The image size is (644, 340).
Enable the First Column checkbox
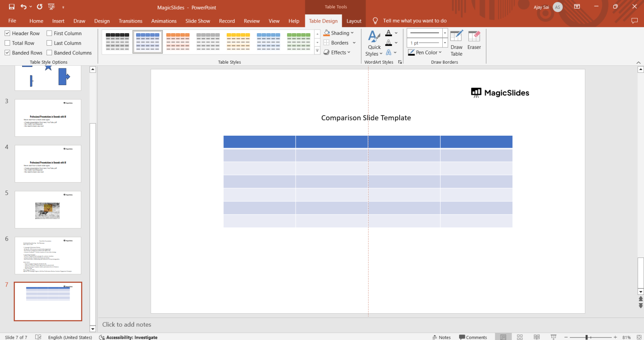49,33
